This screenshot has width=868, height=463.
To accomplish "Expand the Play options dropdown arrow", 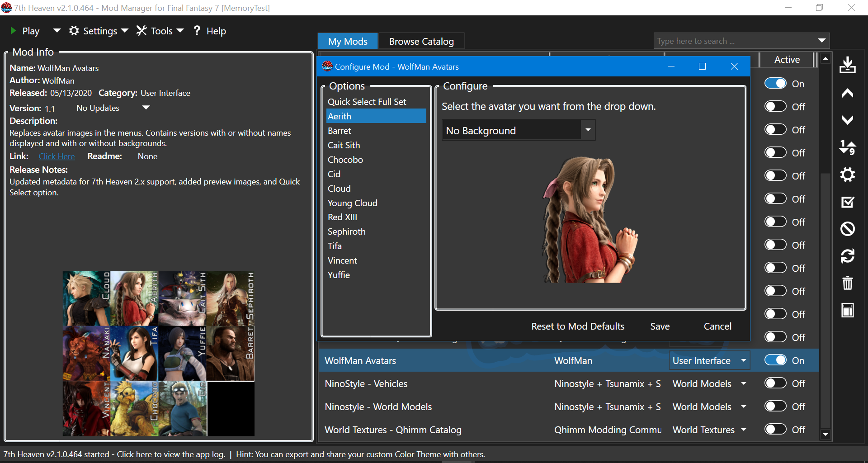I will click(57, 31).
